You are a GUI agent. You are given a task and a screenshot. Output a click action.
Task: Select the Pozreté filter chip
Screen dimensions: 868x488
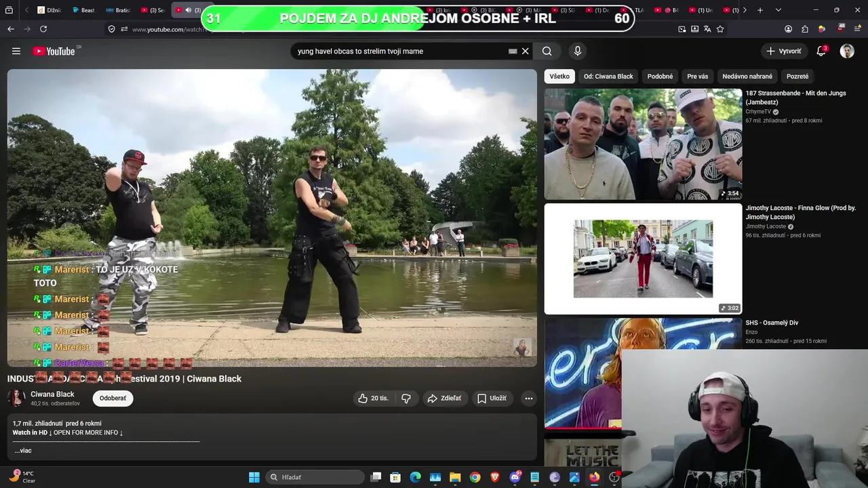tap(797, 77)
